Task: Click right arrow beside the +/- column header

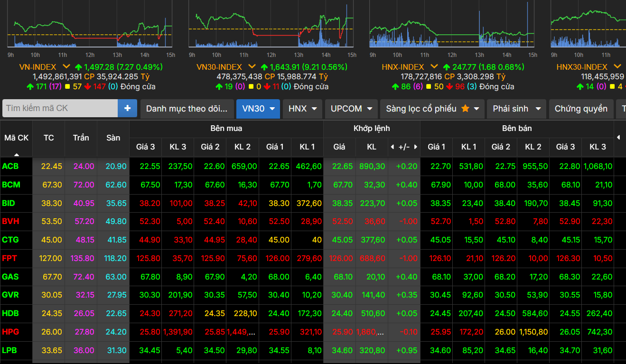Action: (416, 147)
